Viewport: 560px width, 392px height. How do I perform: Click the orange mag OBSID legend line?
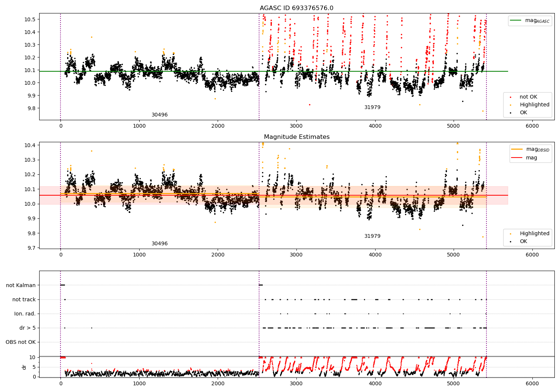[x=517, y=149]
